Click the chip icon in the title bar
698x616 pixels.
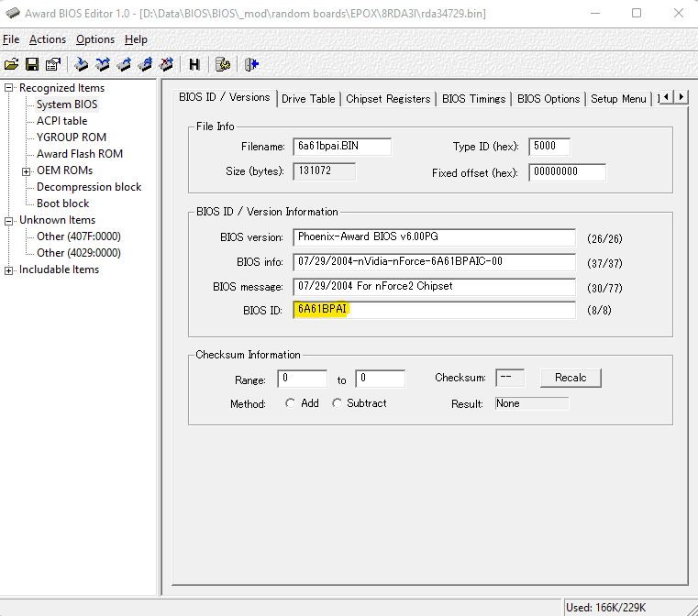(13, 14)
